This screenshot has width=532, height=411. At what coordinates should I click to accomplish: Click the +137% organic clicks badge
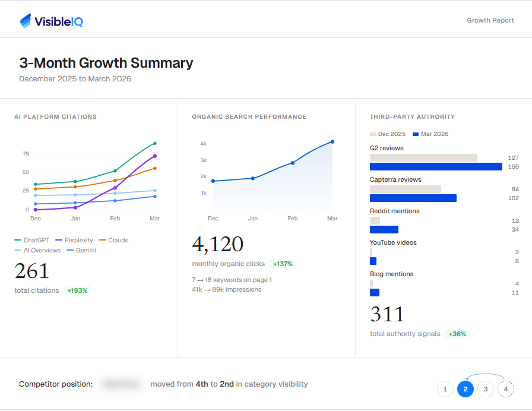pyautogui.click(x=283, y=264)
